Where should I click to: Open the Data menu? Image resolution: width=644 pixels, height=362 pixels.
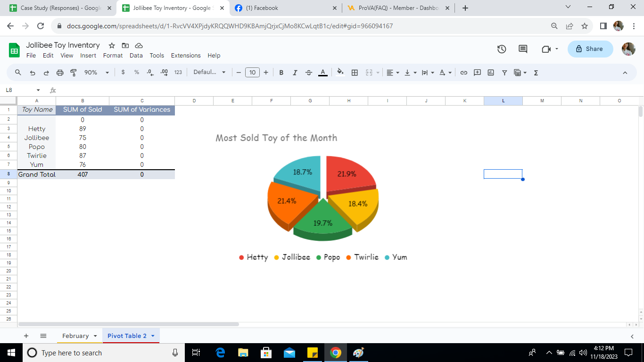tap(136, 56)
